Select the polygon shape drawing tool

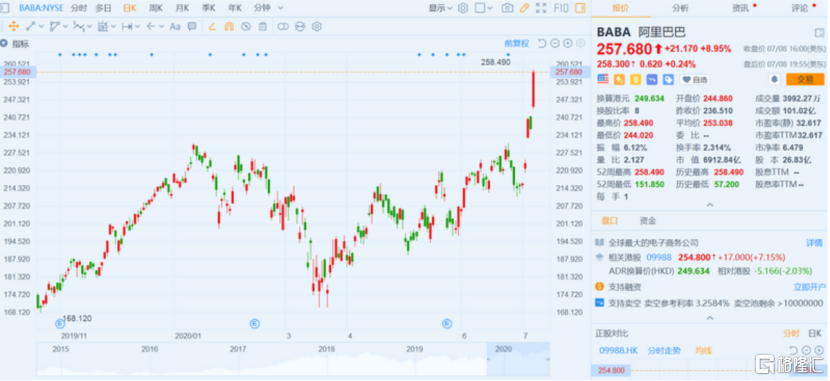(55, 26)
